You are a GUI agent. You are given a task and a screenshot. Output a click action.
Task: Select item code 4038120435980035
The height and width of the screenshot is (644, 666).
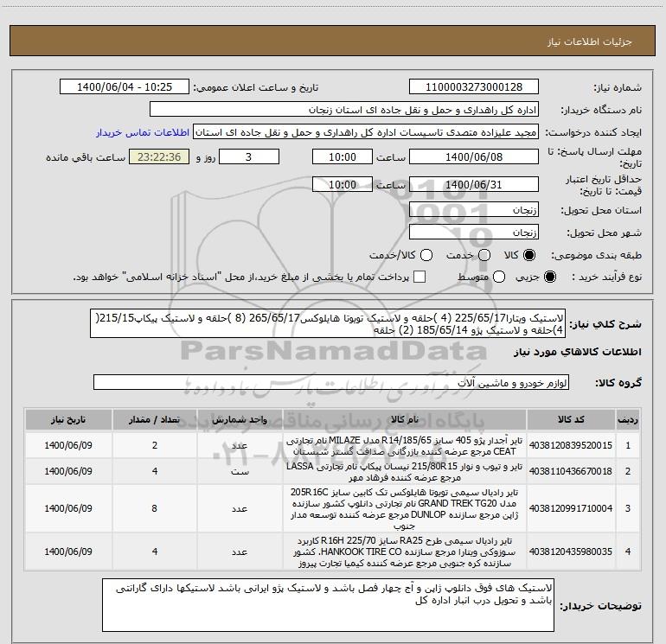[571, 552]
